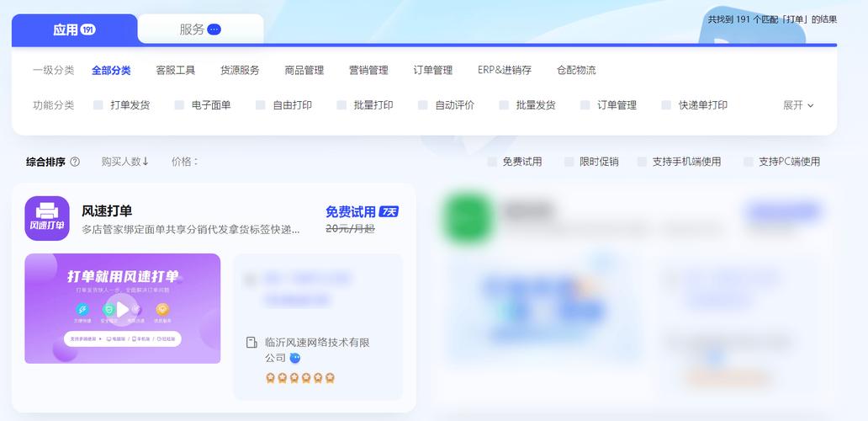The width and height of the screenshot is (868, 421).
Task: Check the 自动评价 filter
Action: (423, 105)
